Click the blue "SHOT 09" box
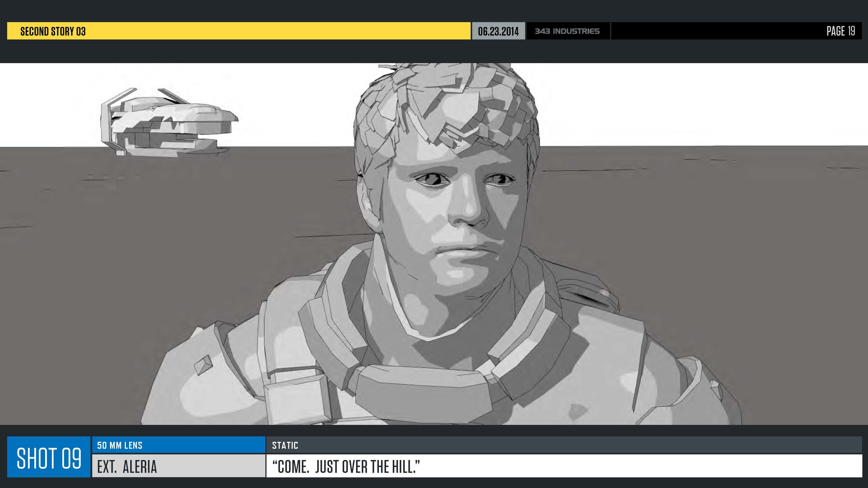 coord(49,457)
